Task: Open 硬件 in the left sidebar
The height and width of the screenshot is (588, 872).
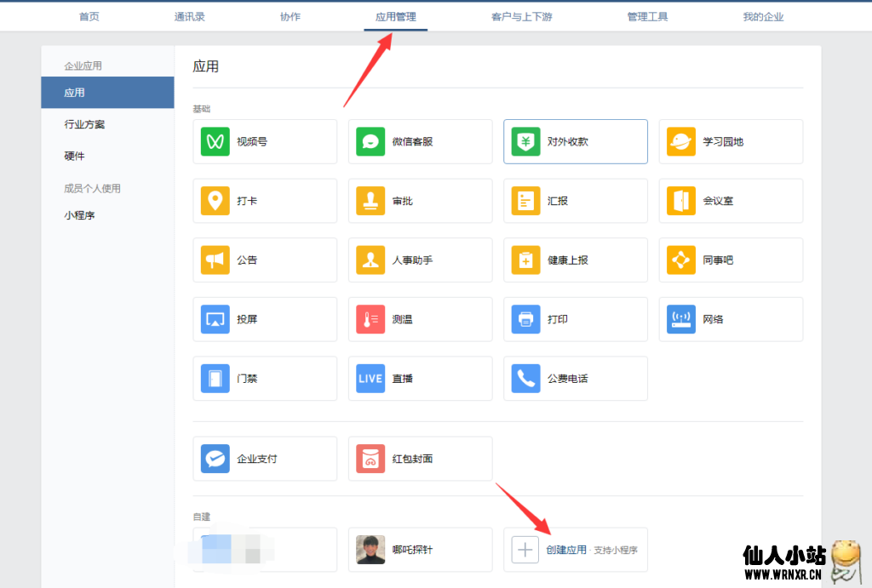Action: [75, 157]
